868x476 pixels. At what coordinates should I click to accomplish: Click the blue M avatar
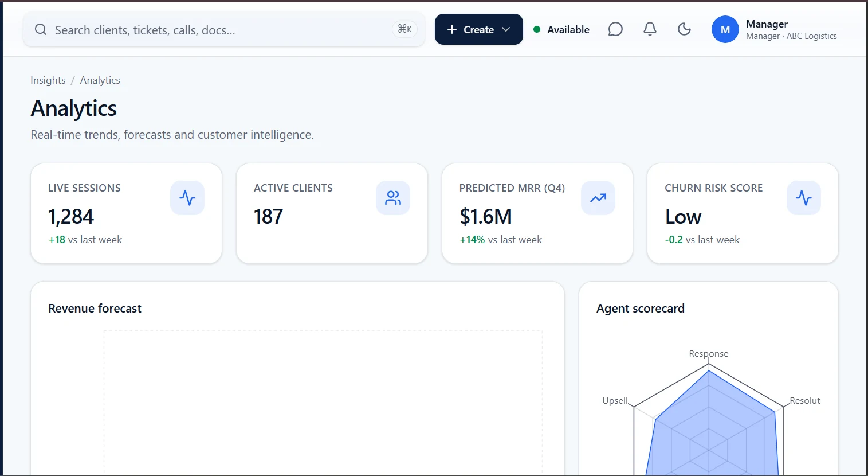725,29
